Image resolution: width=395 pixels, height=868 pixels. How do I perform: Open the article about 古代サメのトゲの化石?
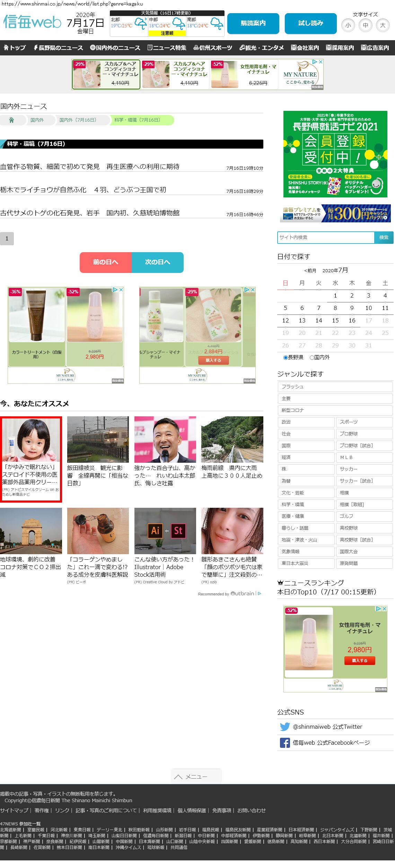coord(90,213)
